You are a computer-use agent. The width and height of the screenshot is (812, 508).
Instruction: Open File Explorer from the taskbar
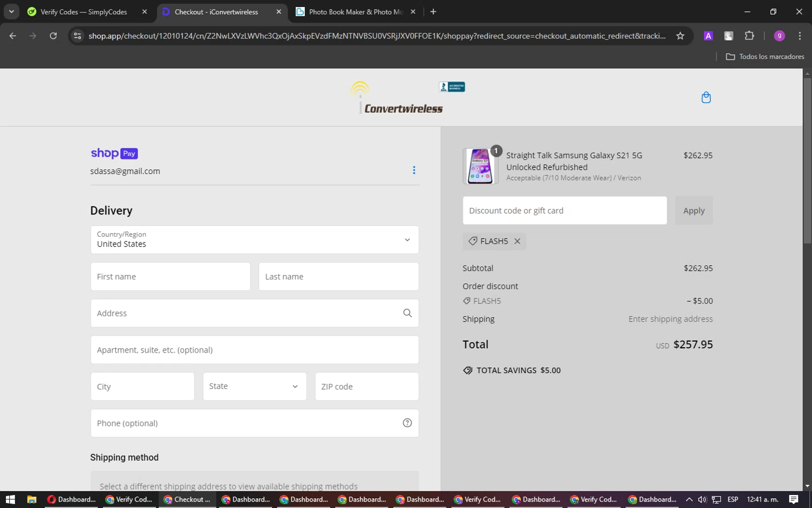coord(31,499)
